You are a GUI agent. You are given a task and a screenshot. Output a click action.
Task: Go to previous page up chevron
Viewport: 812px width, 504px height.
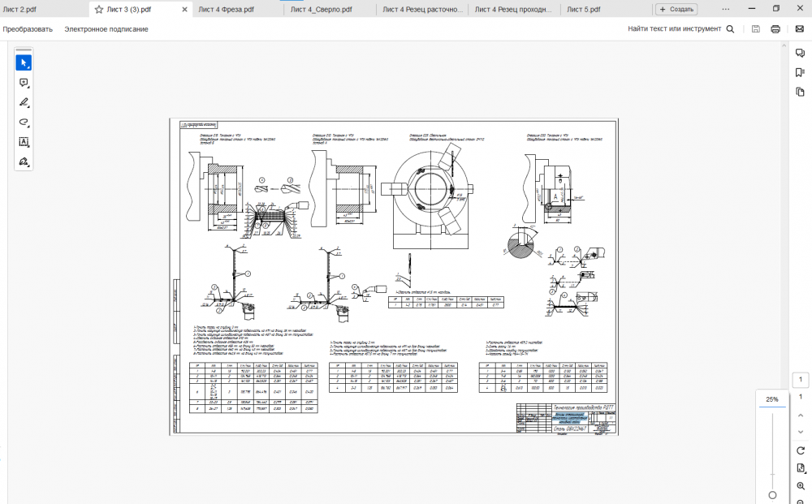tap(801, 415)
